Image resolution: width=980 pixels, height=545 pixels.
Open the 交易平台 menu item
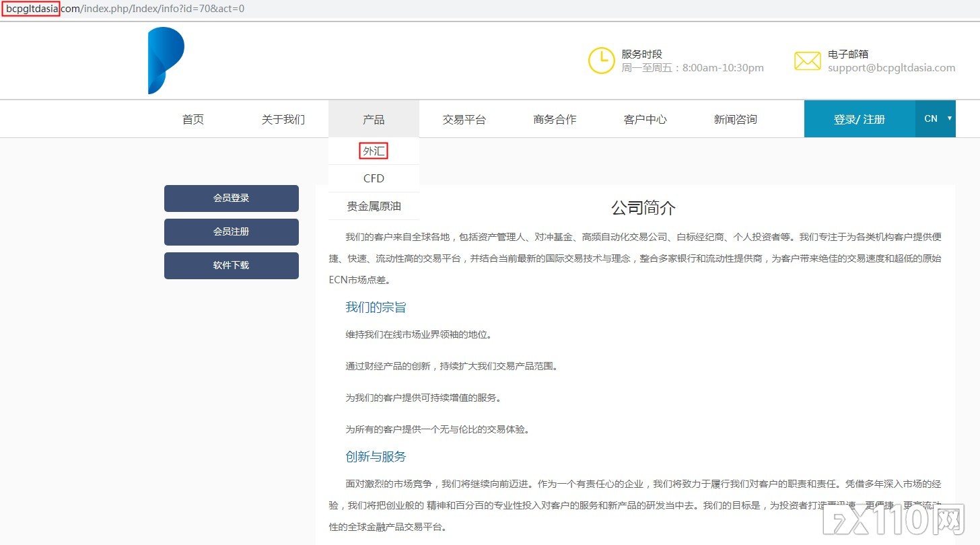(x=464, y=118)
